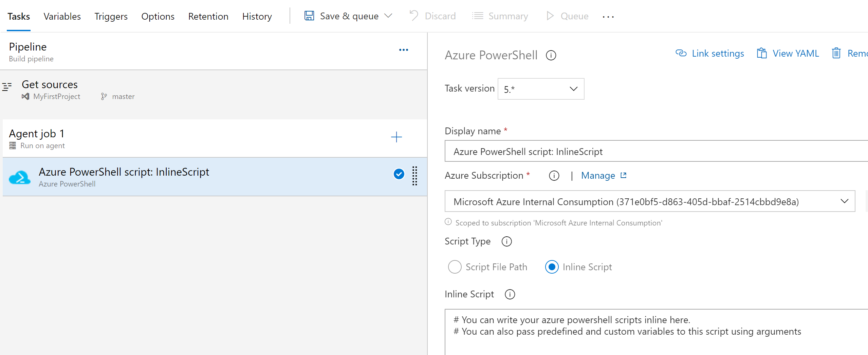Expand the Save & queue dropdown arrow

point(388,16)
